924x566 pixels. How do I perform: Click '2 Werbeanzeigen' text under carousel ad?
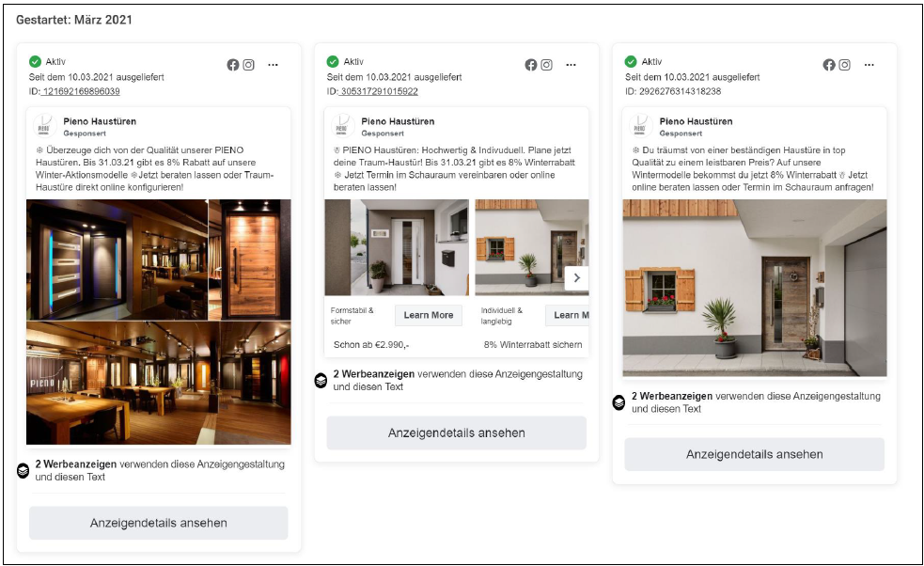374,374
